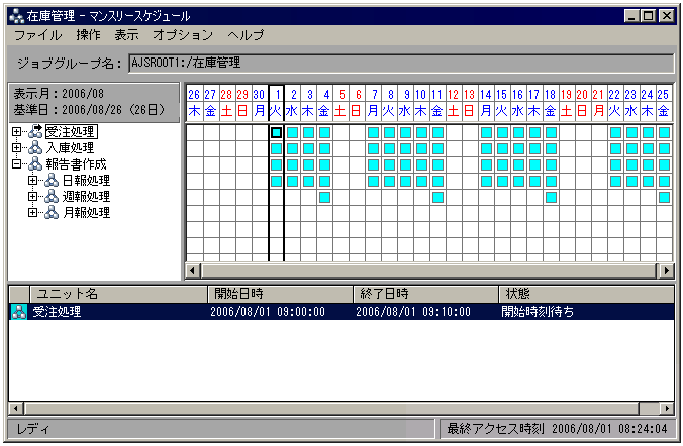Click the day 12 土 calendar header
The width and height of the screenshot is (683, 446).
pyautogui.click(x=453, y=103)
